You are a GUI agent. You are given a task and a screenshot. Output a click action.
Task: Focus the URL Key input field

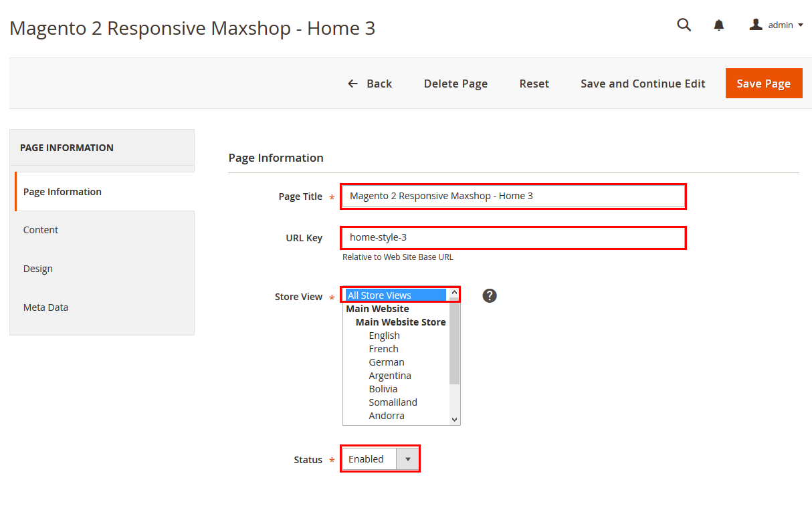coord(513,238)
